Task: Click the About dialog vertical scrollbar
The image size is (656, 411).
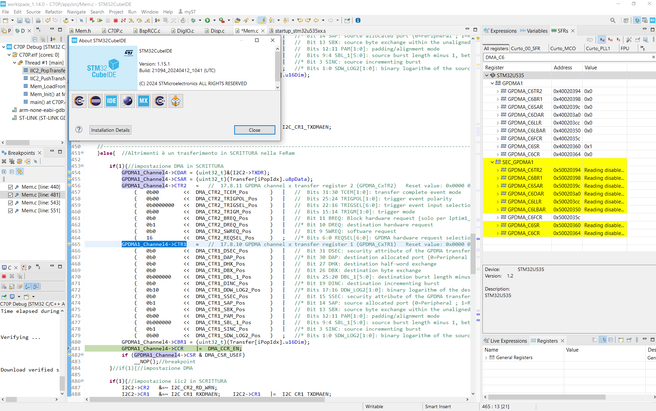Action: 277,67
